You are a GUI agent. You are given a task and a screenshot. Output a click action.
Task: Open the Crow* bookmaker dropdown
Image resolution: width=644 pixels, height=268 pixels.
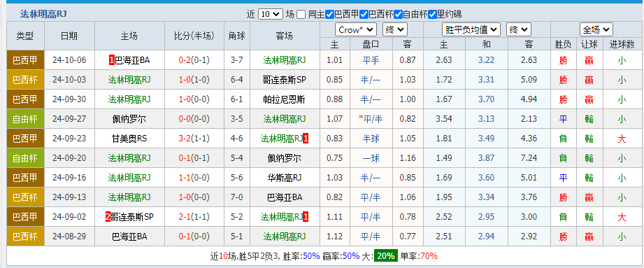(x=356, y=29)
